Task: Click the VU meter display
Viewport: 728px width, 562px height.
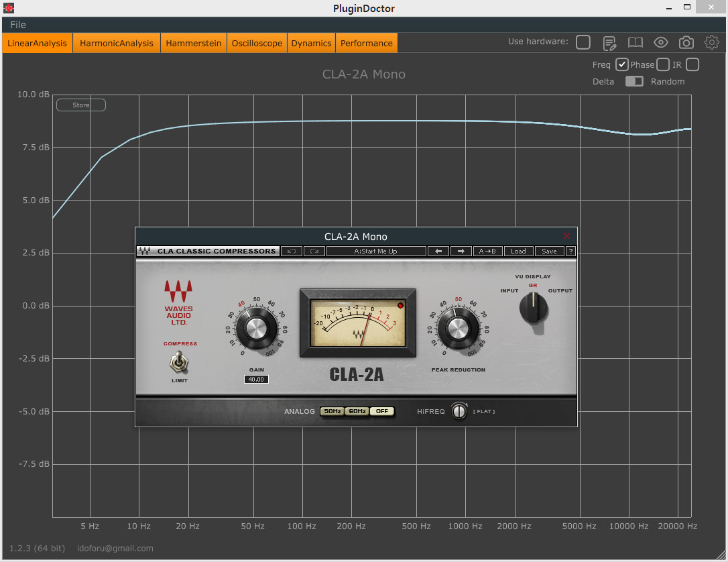Action: (357, 323)
